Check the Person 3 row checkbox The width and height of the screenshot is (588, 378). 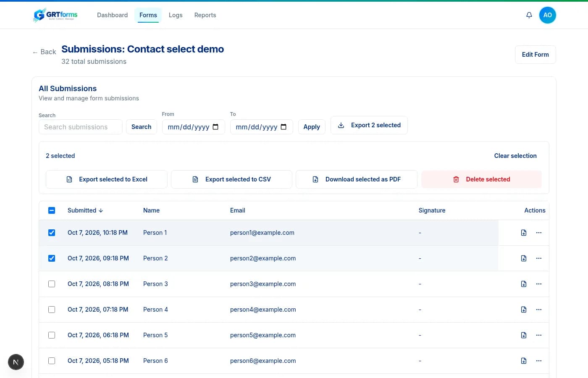(52, 284)
